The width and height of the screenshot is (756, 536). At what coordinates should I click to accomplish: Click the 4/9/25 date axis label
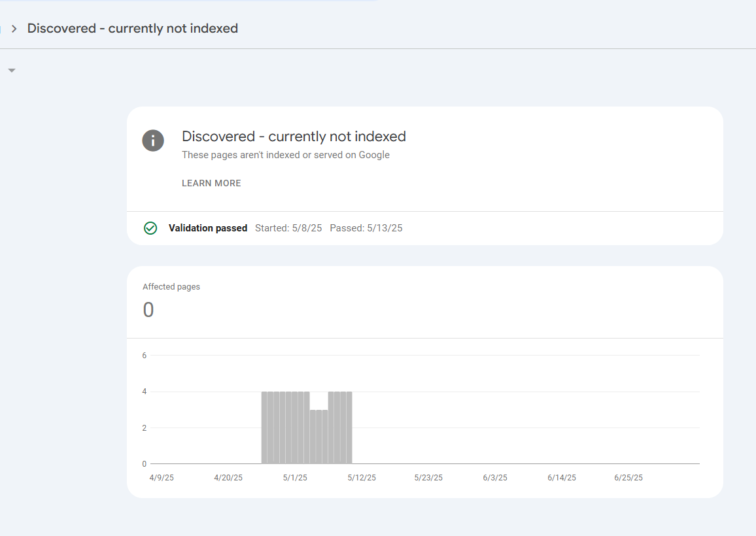(162, 477)
